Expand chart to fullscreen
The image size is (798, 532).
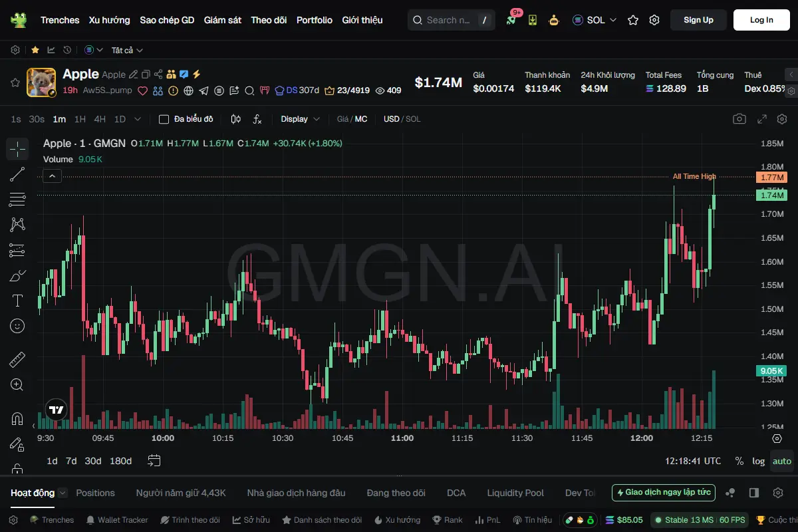(763, 119)
